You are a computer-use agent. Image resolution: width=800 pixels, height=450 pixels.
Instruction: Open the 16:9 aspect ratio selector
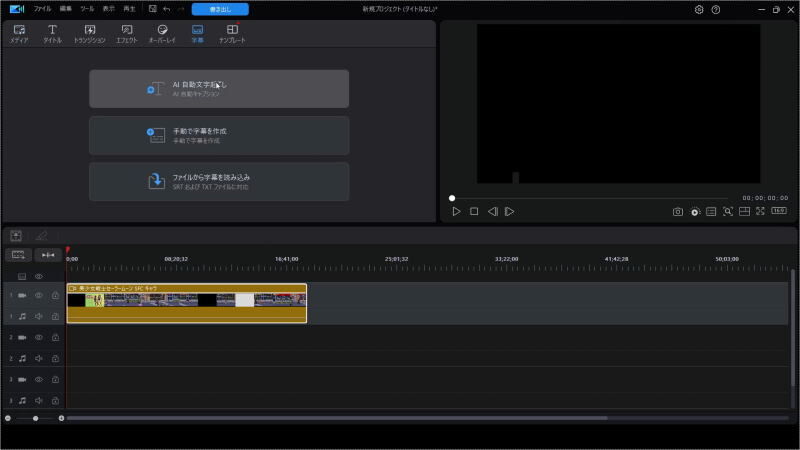[x=779, y=210]
